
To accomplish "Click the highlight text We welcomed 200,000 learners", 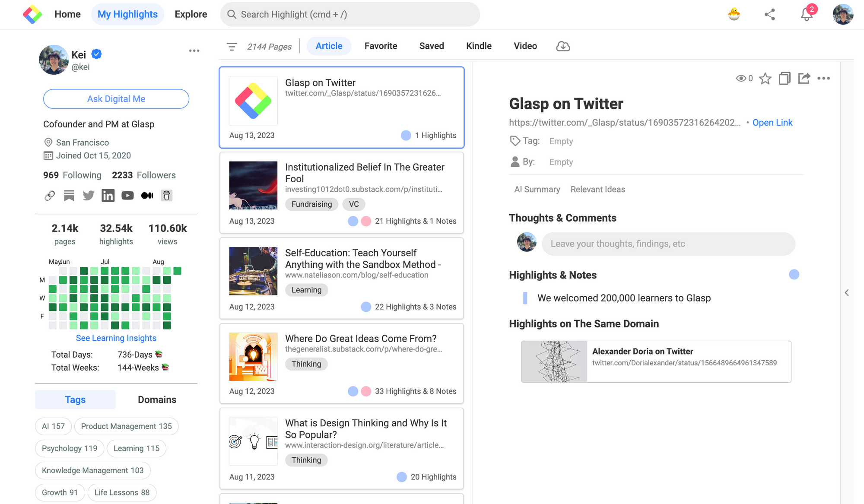I will point(624,298).
